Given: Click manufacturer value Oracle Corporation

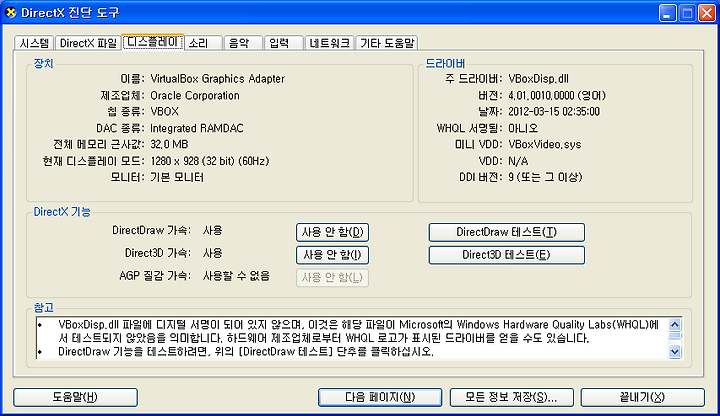Looking at the screenshot, I should [195, 96].
